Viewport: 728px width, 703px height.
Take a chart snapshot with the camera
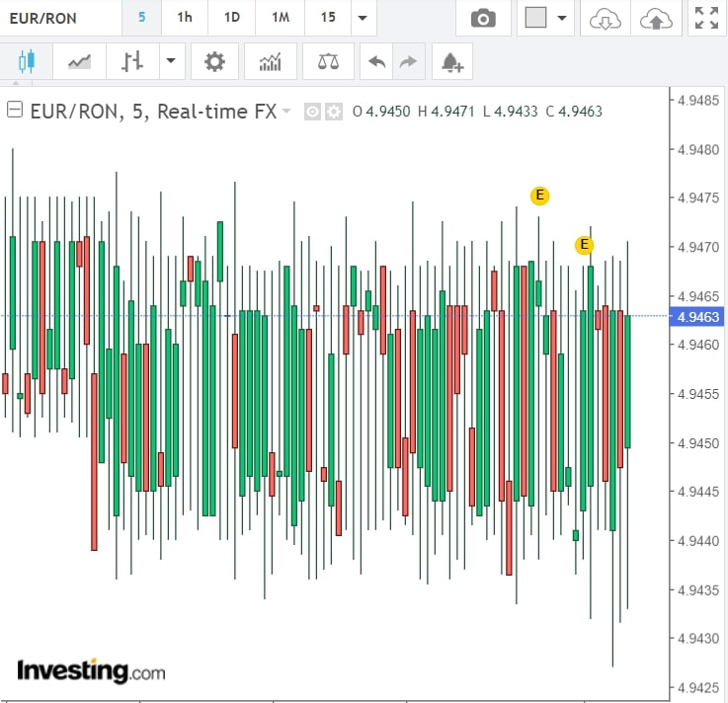pos(483,19)
